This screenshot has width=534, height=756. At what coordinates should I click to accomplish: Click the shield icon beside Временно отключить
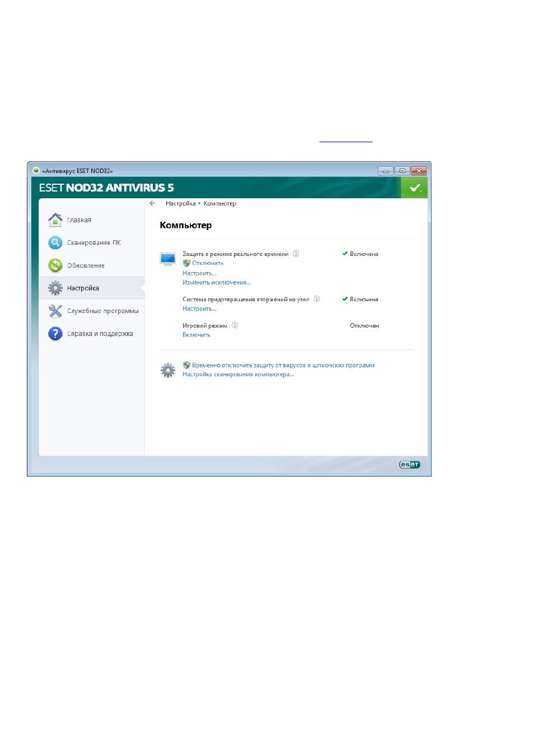[186, 365]
